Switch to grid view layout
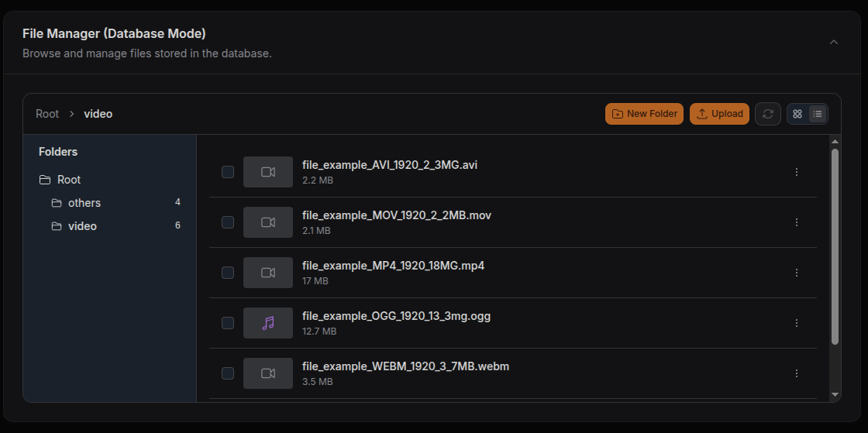This screenshot has height=433, width=868. 797,114
